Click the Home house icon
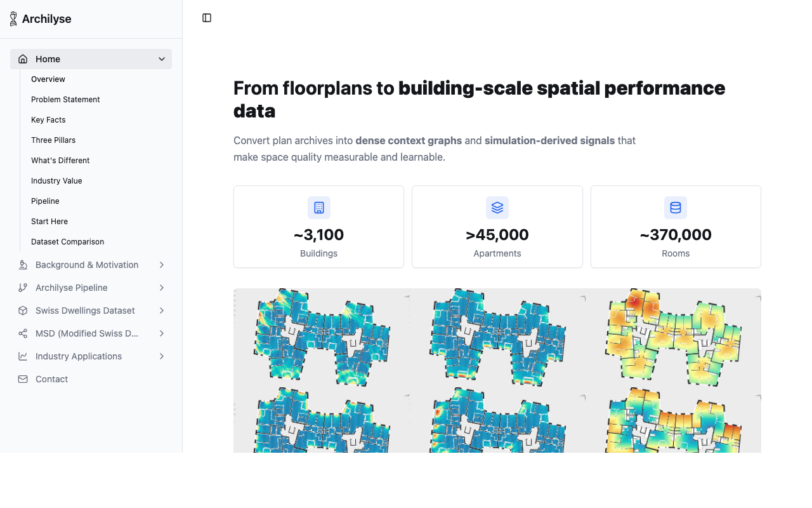 (x=23, y=59)
